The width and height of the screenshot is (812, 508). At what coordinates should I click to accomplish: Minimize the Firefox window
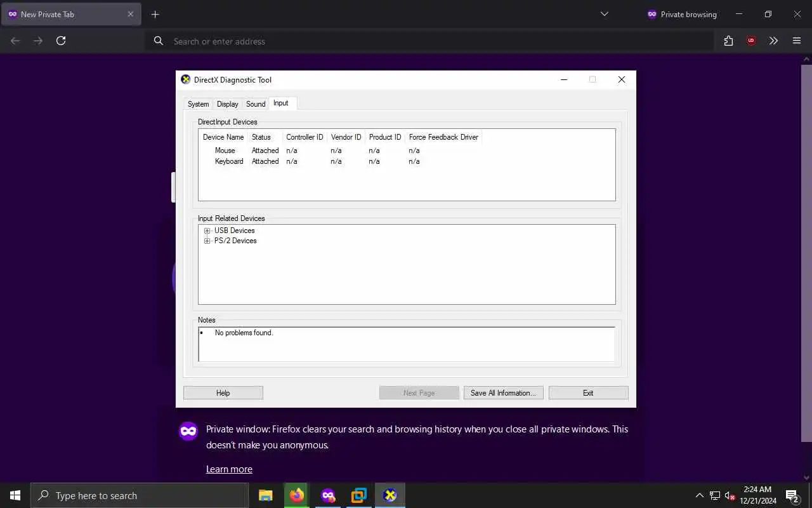(739, 15)
